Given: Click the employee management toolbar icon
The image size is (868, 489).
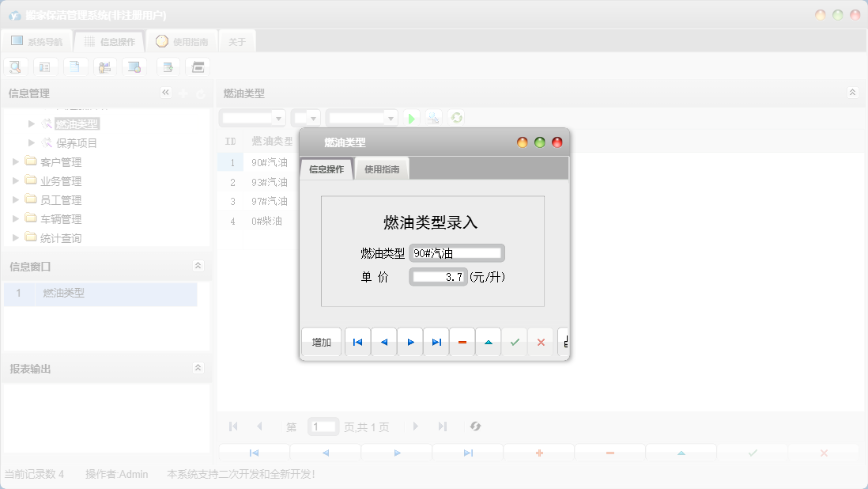Looking at the screenshot, I should click(105, 66).
